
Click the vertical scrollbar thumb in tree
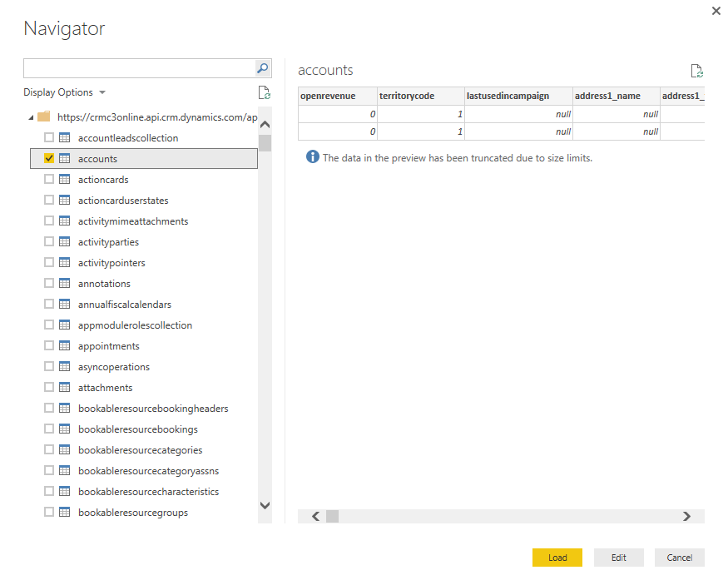point(265,143)
